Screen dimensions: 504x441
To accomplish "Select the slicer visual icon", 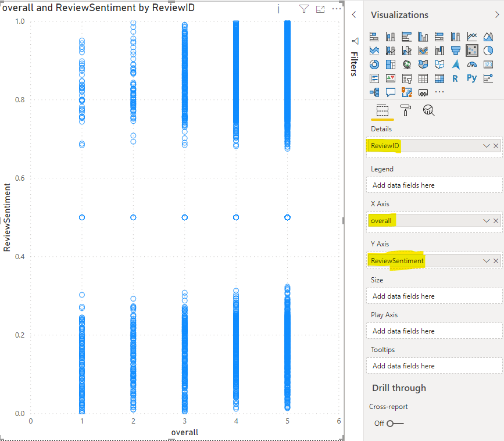I will click(x=406, y=78).
